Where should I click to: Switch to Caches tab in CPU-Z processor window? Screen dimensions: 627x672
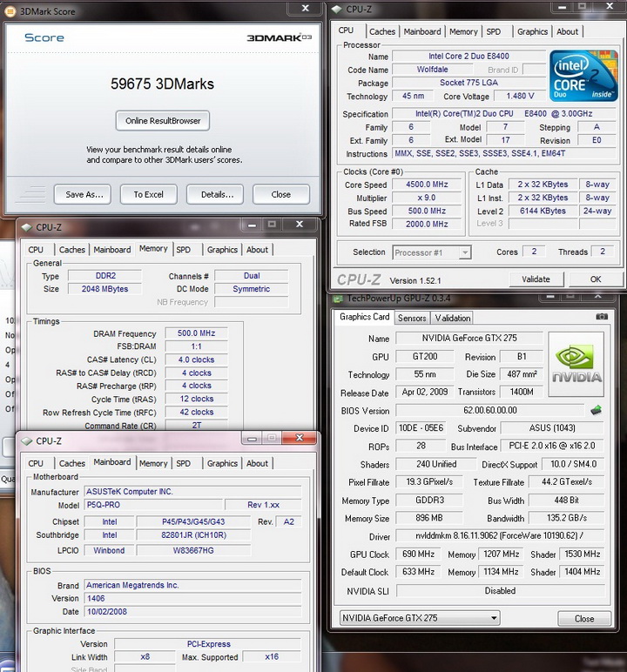tap(382, 31)
